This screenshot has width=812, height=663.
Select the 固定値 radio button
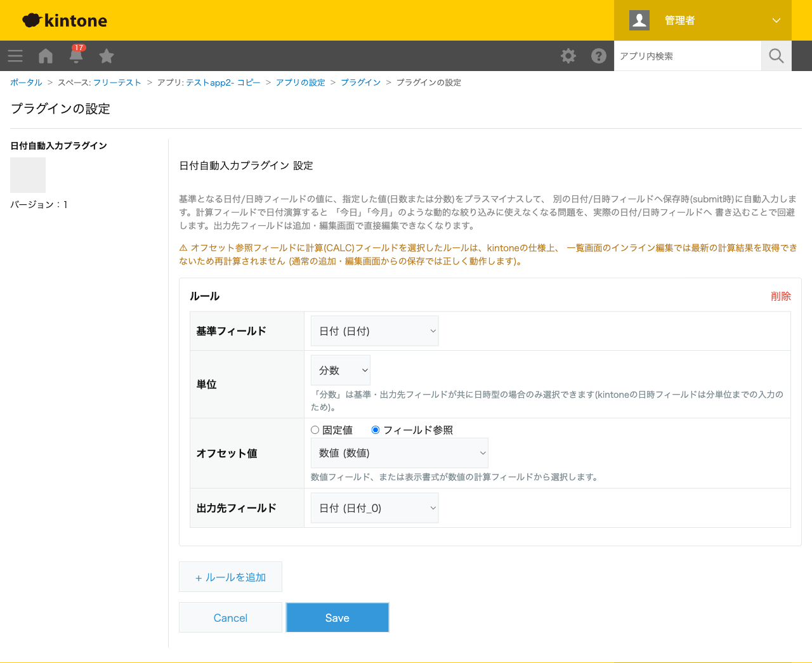tap(315, 430)
